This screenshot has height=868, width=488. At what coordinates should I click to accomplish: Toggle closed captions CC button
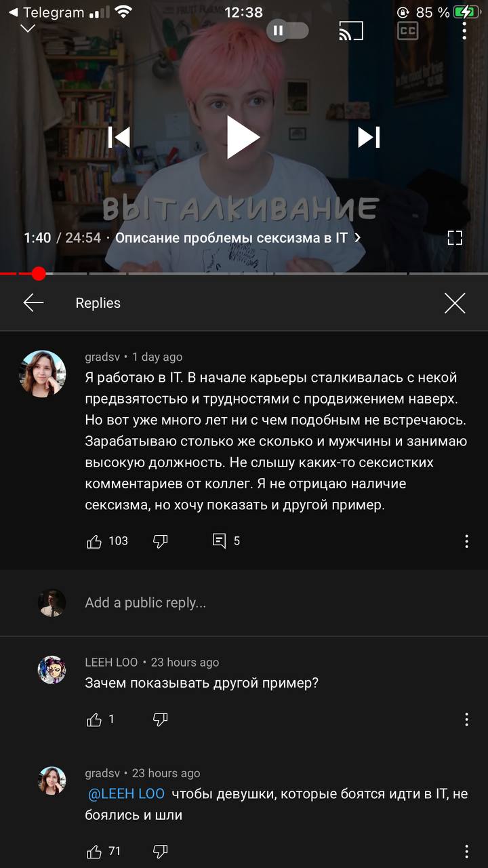click(407, 31)
